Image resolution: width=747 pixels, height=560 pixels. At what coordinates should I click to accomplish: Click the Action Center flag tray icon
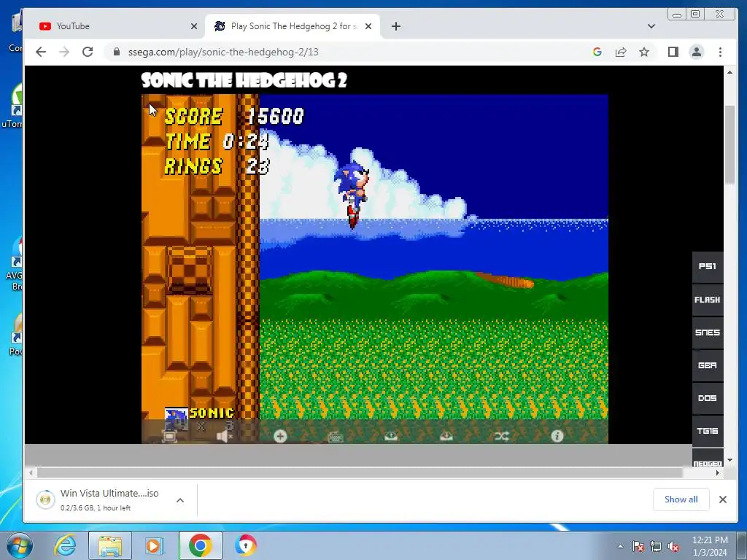pos(638,546)
